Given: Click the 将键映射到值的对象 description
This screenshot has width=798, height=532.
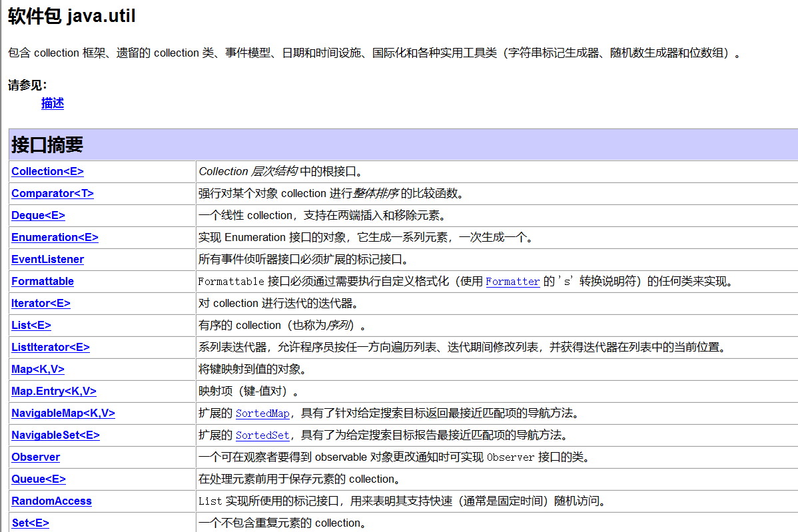Looking at the screenshot, I should (252, 369).
